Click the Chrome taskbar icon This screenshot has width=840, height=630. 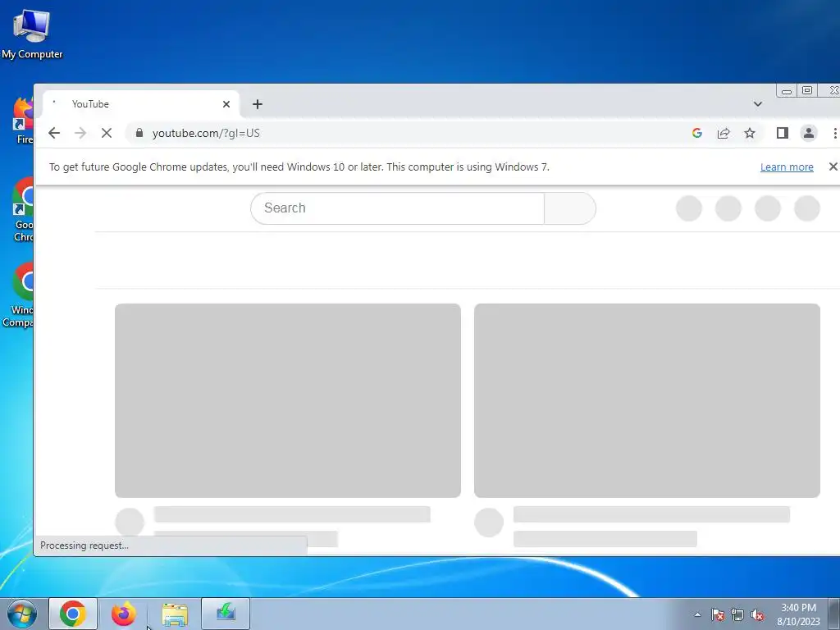[x=73, y=614]
